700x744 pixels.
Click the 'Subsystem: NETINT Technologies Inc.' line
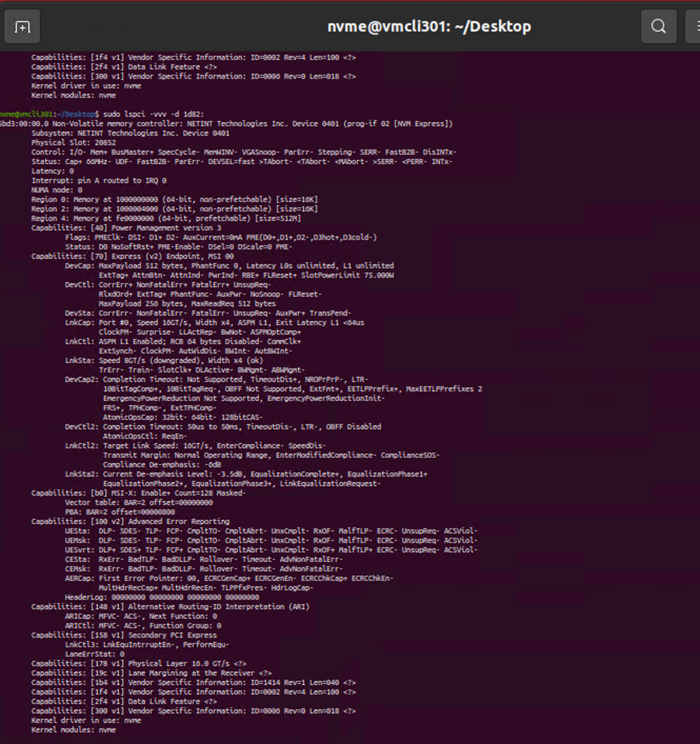tap(131, 134)
